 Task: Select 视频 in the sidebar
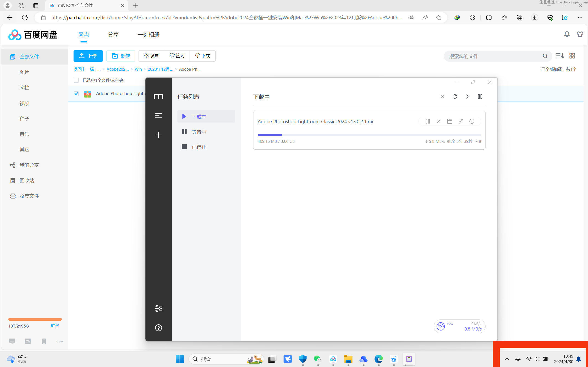[24, 103]
